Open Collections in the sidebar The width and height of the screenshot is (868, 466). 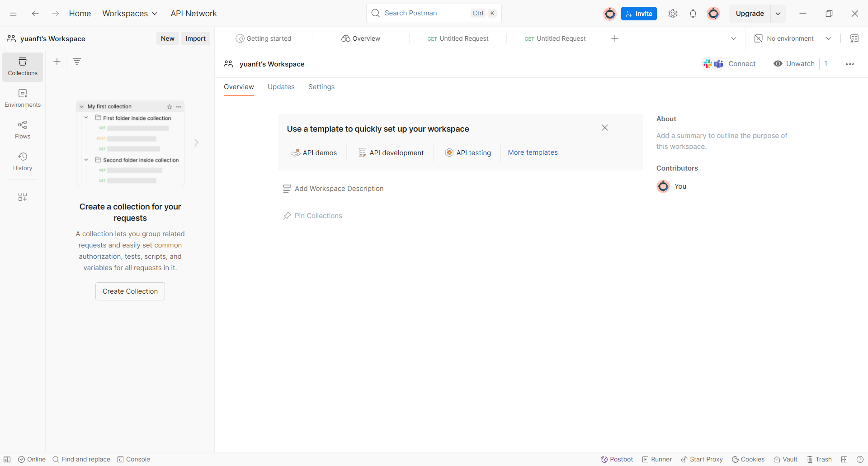pyautogui.click(x=23, y=67)
